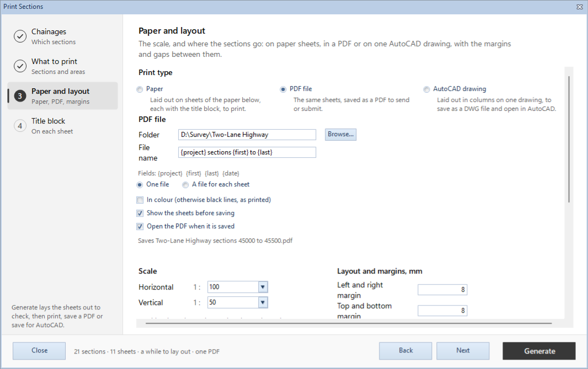
Task: Open the Vertical scale dropdown arrow
Action: coord(263,302)
